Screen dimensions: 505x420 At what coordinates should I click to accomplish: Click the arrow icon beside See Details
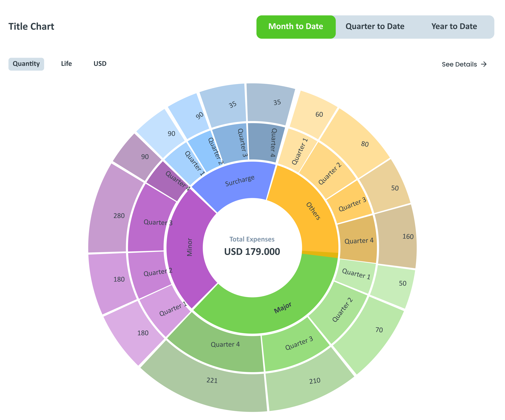(x=484, y=64)
